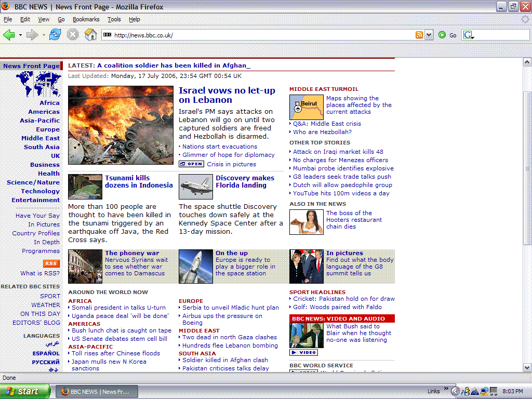Open the Africa section in sidebar
This screenshot has height=399, width=532.
(x=49, y=103)
